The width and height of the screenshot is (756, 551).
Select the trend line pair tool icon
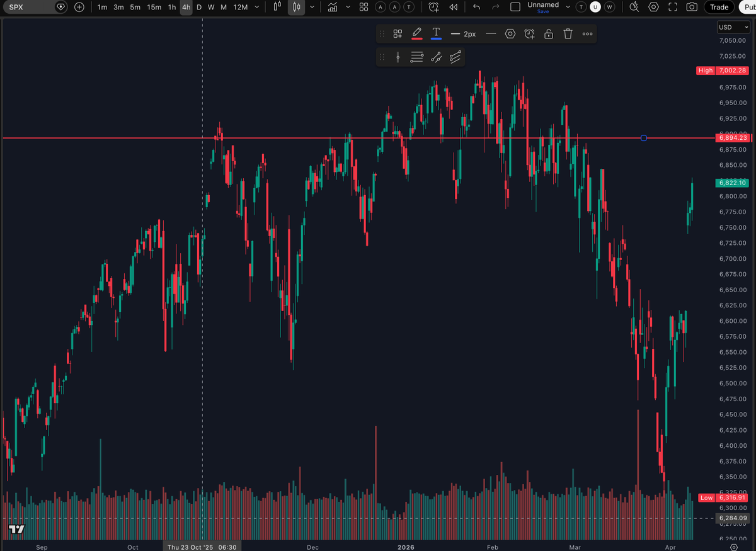pos(436,57)
